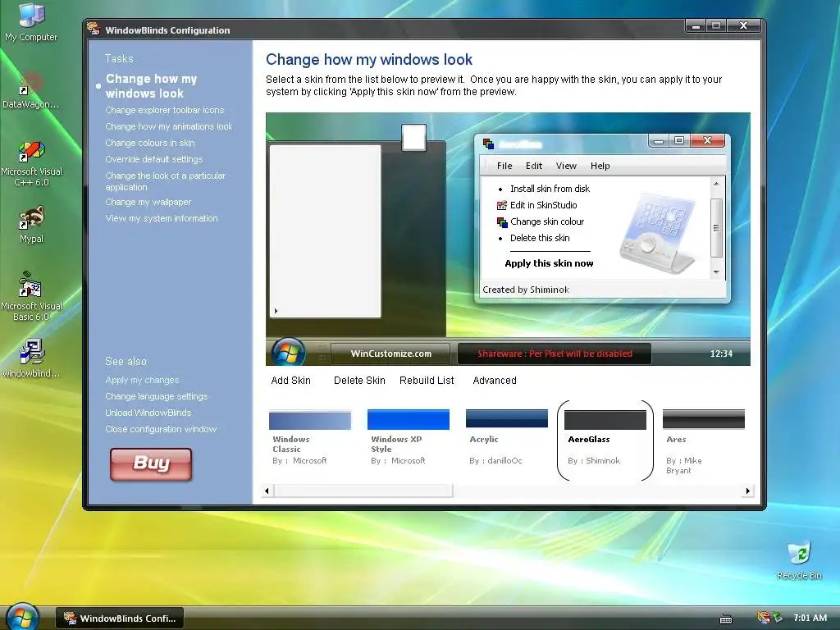840x630 pixels.
Task: Select the Acrylic skin thumbnail
Action: [x=507, y=418]
